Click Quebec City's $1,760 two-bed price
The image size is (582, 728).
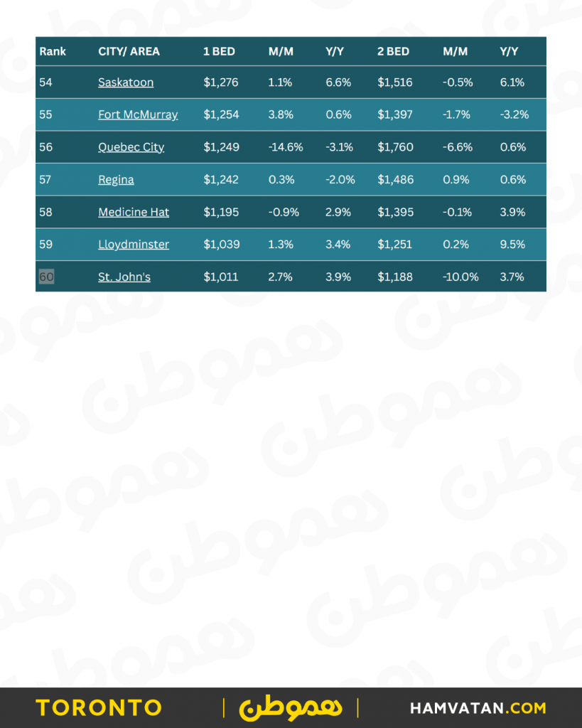395,147
